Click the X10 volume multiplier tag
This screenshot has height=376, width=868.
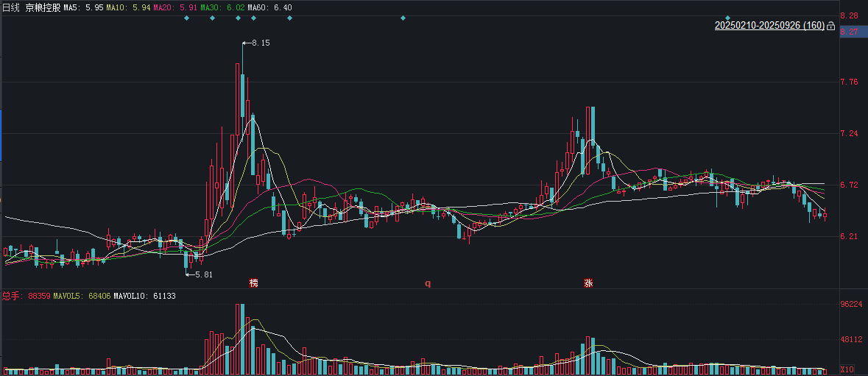pos(847,369)
